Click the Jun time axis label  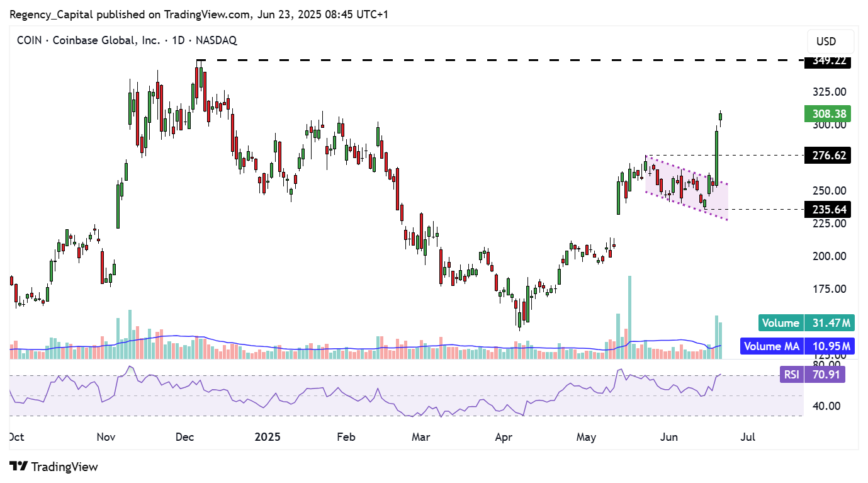tap(668, 437)
